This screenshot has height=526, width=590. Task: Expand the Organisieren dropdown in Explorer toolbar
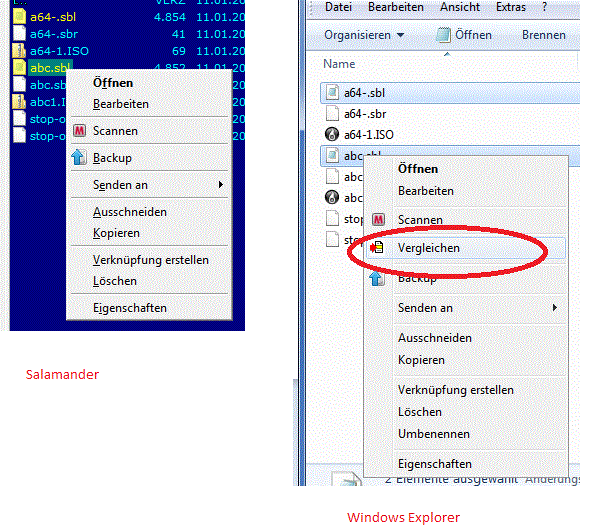(x=364, y=35)
